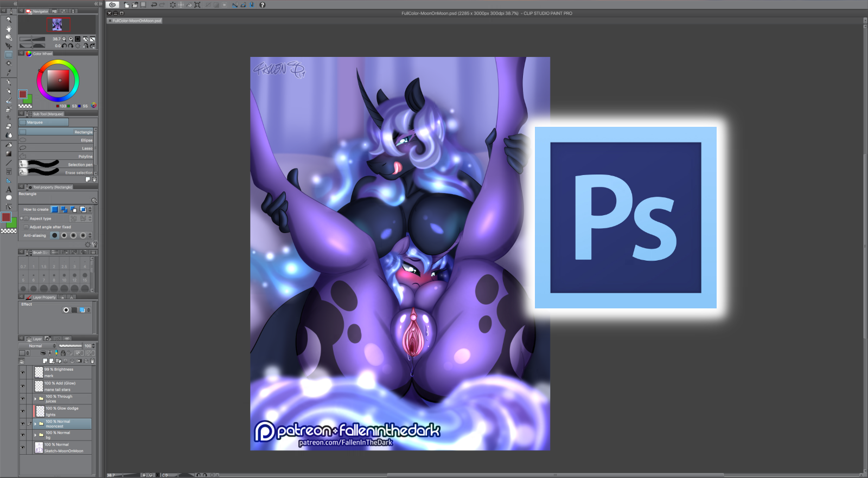This screenshot has height=478, width=868.
Task: Select the Balloon tool
Action: (x=9, y=198)
